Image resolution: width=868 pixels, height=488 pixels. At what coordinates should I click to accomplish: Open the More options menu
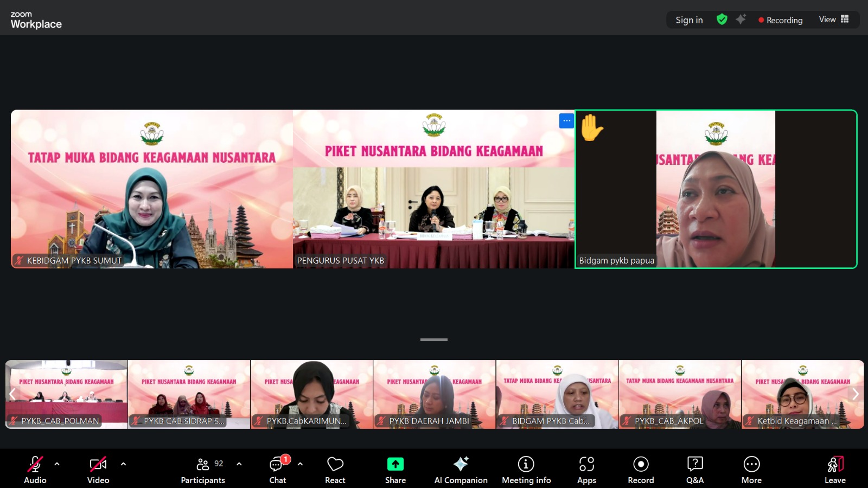751,470
